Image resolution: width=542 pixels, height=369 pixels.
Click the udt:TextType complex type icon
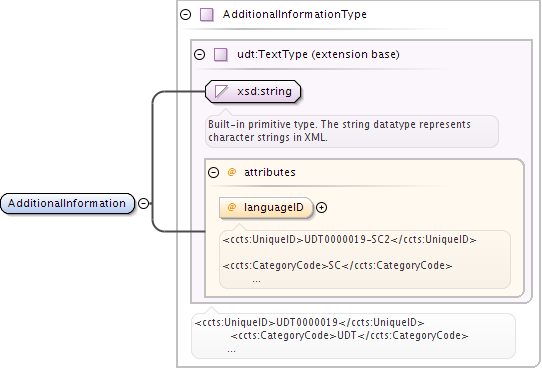pos(221,55)
